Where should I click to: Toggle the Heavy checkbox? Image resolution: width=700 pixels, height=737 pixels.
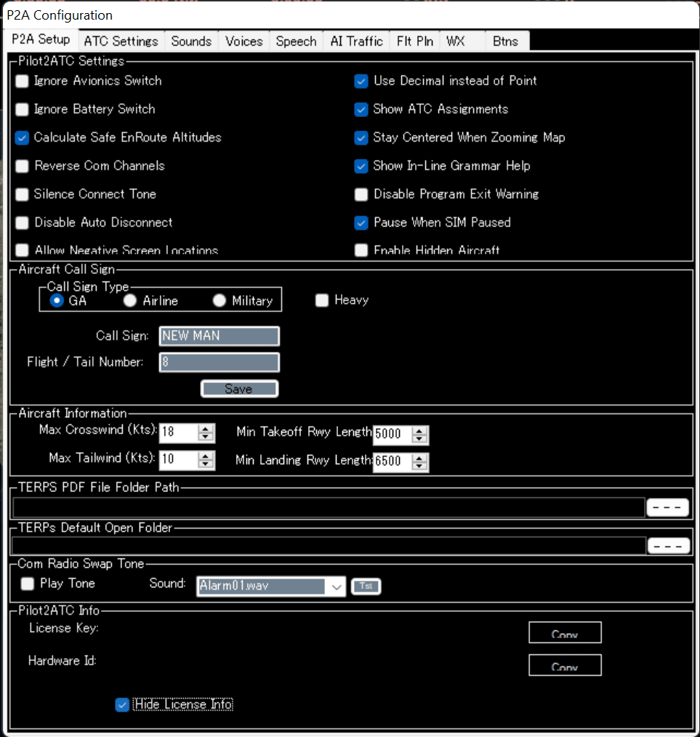(x=322, y=300)
